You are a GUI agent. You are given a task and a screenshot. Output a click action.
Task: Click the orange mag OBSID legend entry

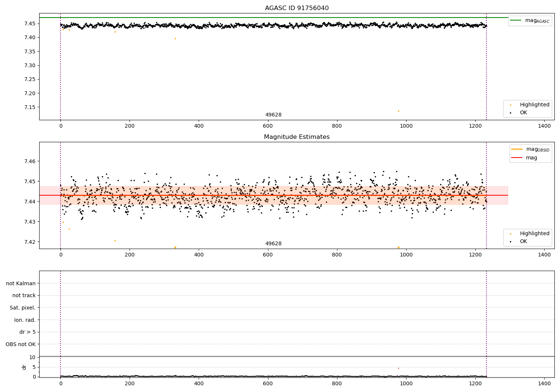pos(531,149)
